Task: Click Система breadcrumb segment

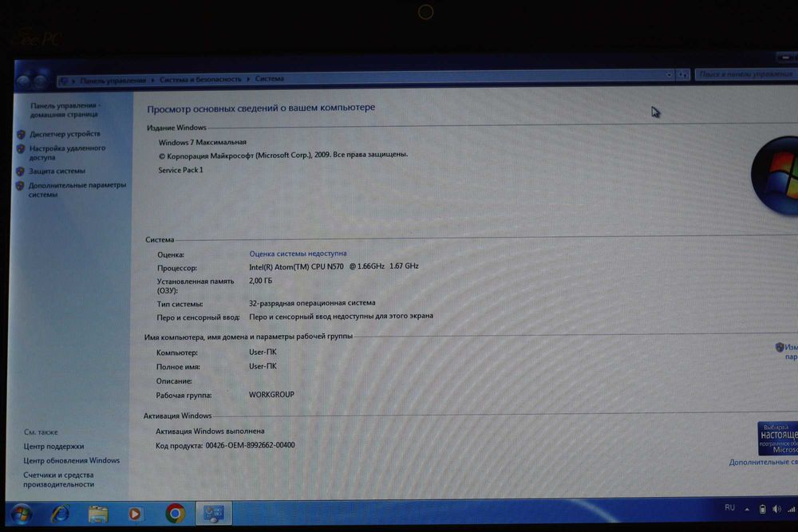Action: click(269, 78)
